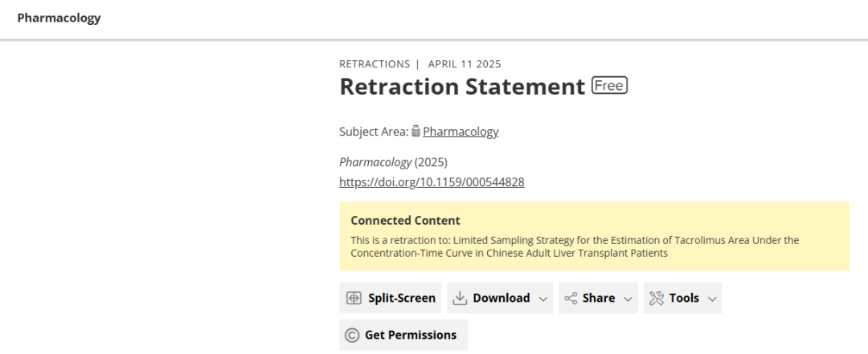Click the Tools wrench-and-screwdriver icon

pos(656,298)
